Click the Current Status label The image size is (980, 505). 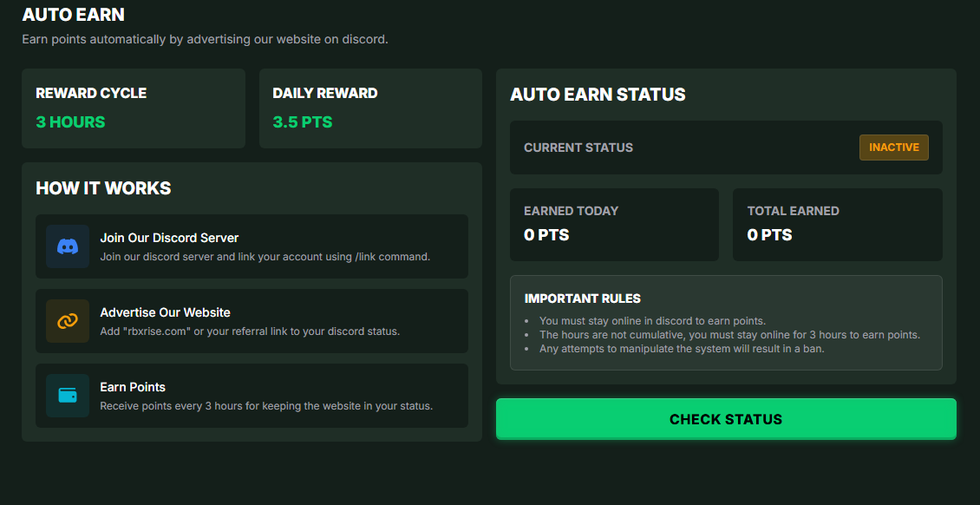578,148
